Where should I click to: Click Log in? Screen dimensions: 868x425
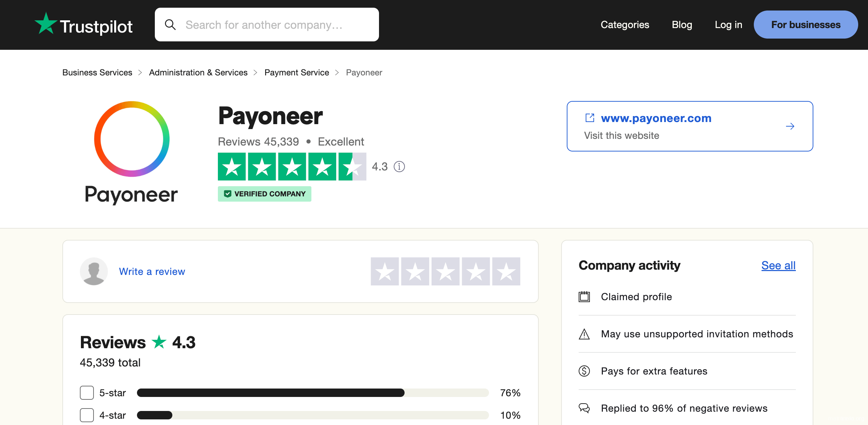tap(729, 25)
